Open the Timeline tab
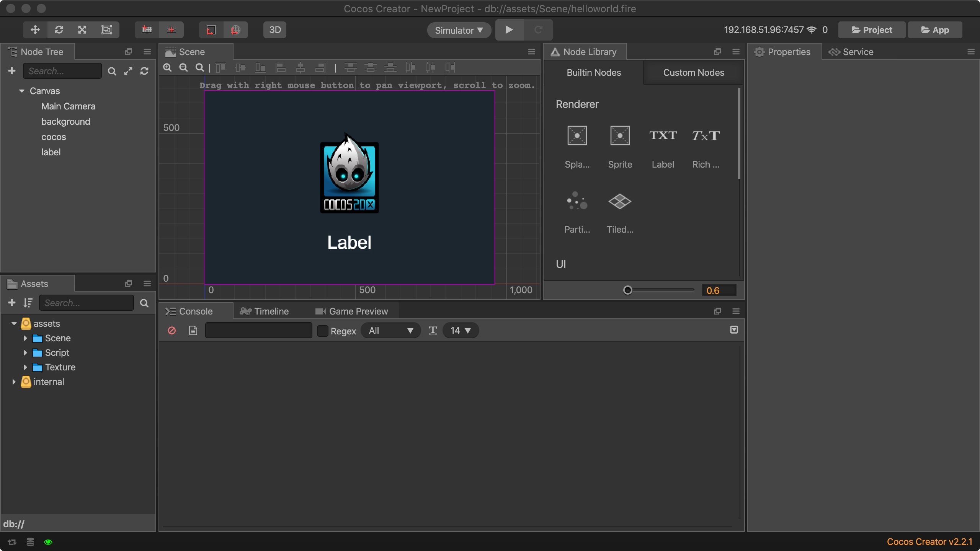 tap(265, 311)
